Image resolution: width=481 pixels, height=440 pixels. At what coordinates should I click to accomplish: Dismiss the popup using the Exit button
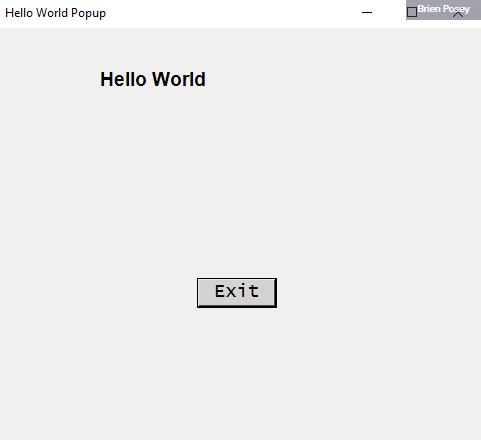[237, 293]
